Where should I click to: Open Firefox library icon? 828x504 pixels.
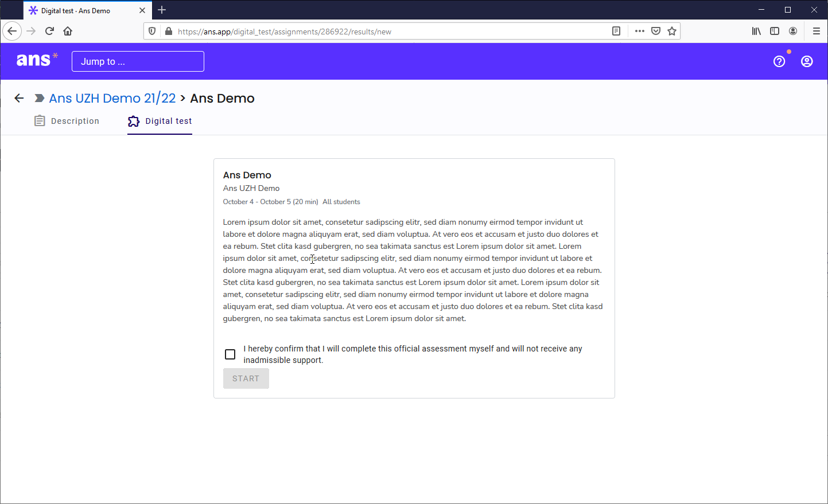(x=756, y=31)
